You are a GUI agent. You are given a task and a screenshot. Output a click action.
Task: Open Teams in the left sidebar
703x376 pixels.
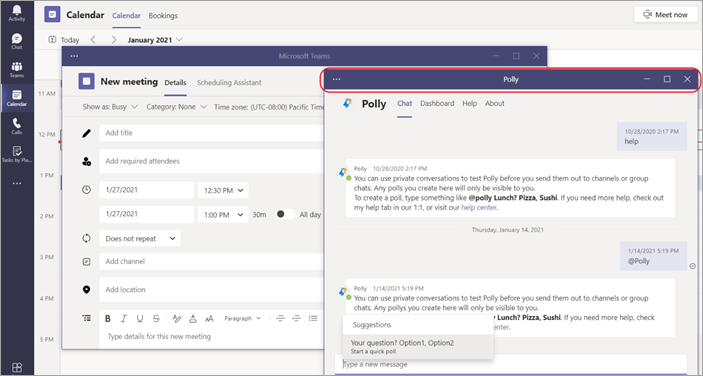pos(17,69)
